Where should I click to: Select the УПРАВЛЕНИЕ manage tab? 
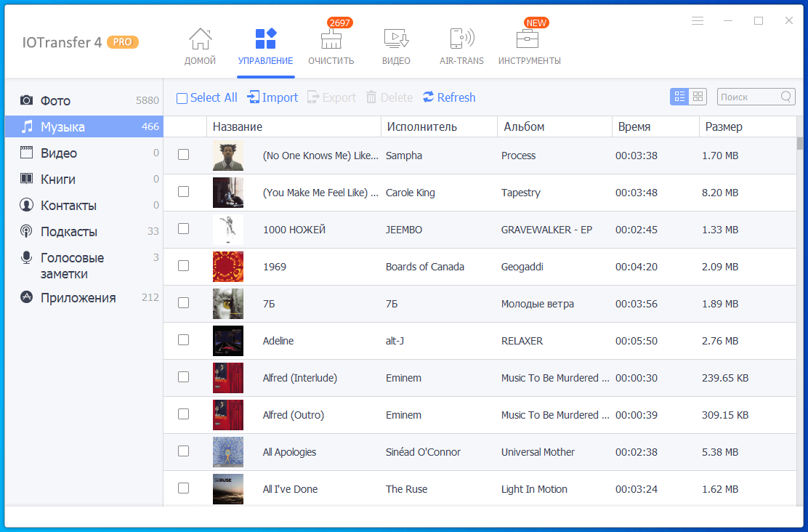pyautogui.click(x=265, y=47)
